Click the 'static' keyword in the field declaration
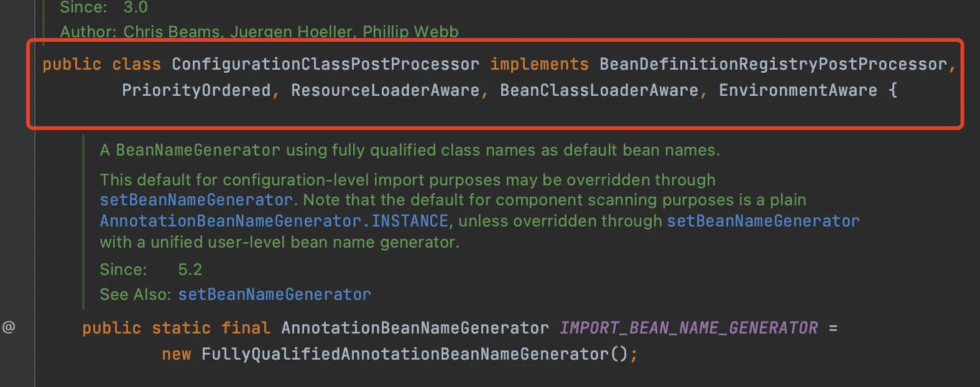The image size is (980, 387). (181, 328)
